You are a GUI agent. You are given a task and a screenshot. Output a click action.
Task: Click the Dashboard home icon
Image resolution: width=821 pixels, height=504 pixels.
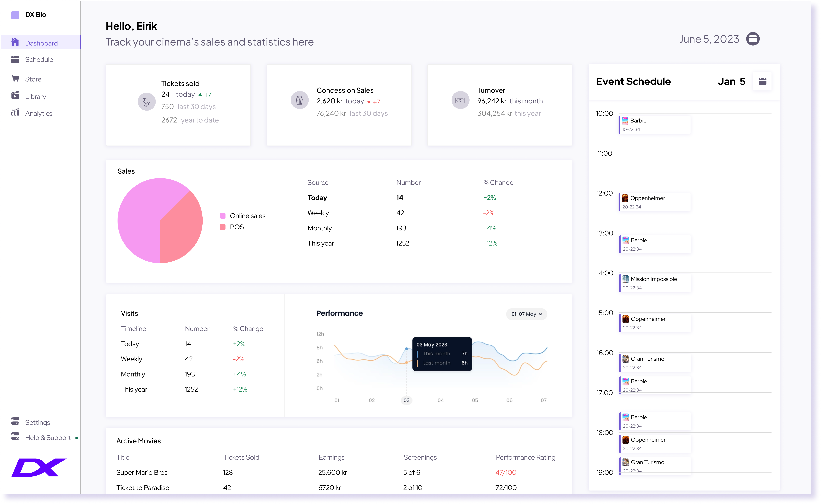[x=15, y=42]
